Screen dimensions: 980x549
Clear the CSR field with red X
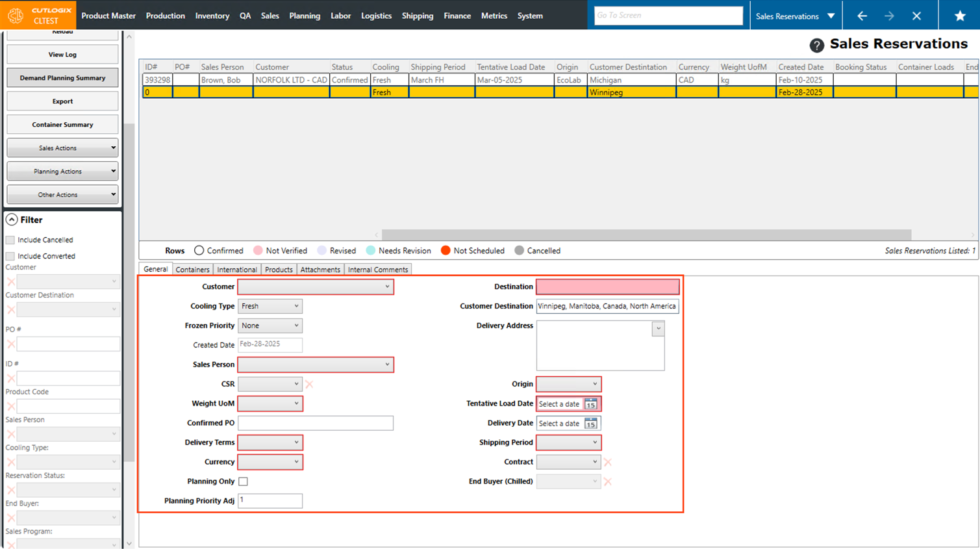[309, 385]
